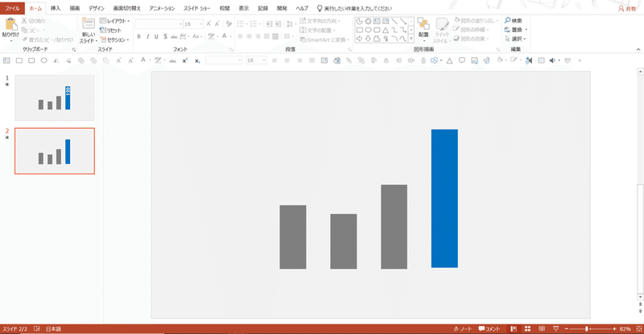Open the 置換 (Replace) dropdown arrow

(526, 30)
